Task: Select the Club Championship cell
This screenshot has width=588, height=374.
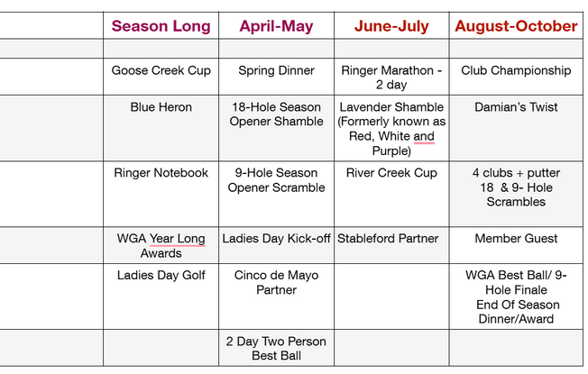Action: [516, 70]
